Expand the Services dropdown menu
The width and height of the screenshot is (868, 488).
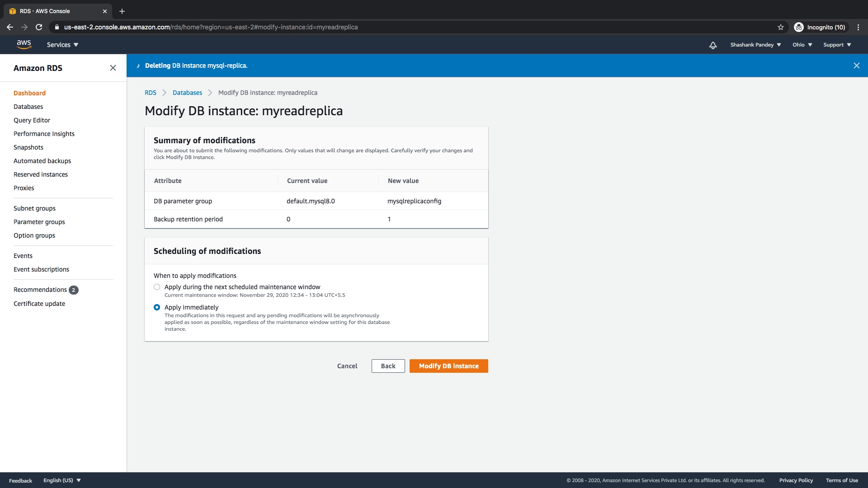pyautogui.click(x=62, y=45)
